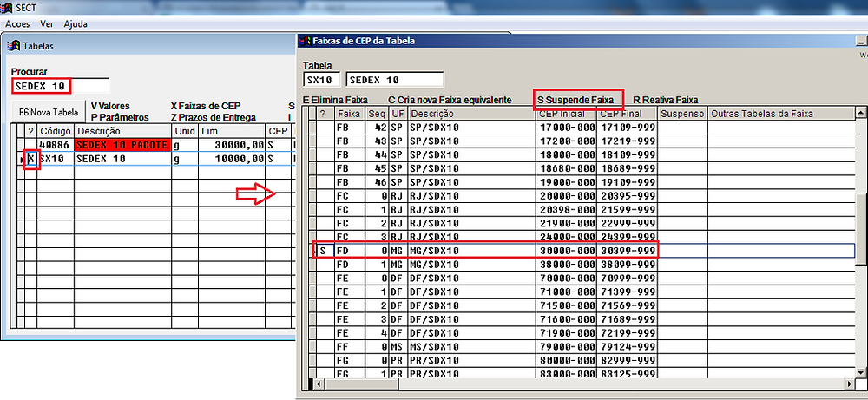Click the Faixa column header

[348, 114]
